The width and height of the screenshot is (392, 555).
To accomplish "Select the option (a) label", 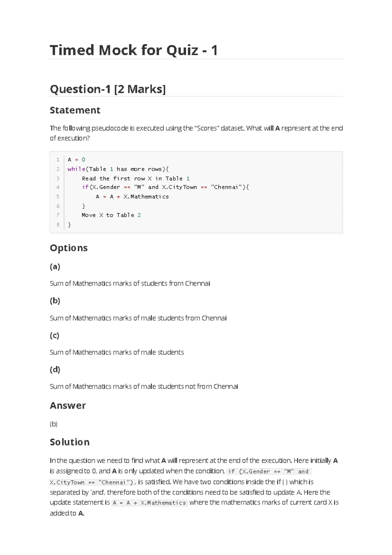I will [x=55, y=266].
